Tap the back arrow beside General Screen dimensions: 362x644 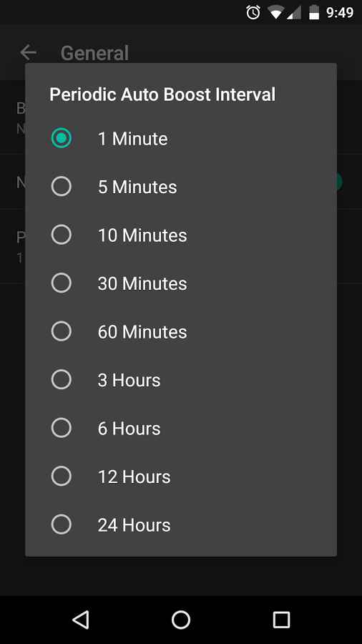[x=29, y=52]
